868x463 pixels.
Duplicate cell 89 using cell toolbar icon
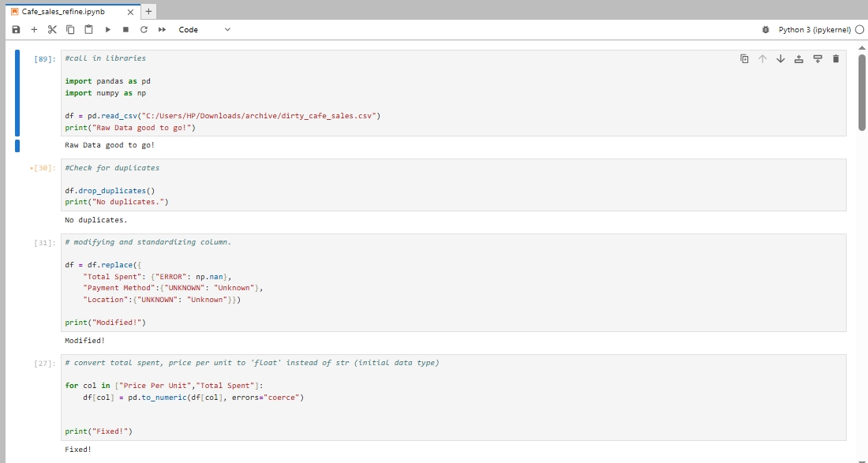(745, 58)
